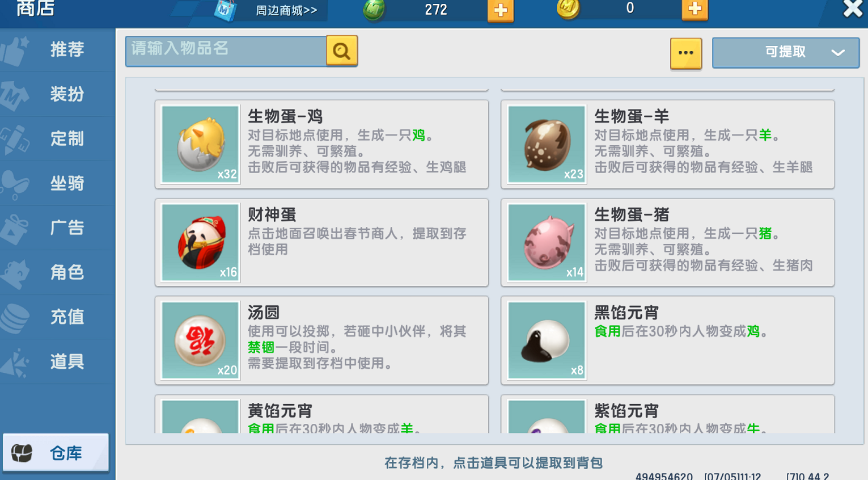Viewport: 868px width, 480px height.
Task: Click the 仓库 warehouse button
Action: [56, 453]
